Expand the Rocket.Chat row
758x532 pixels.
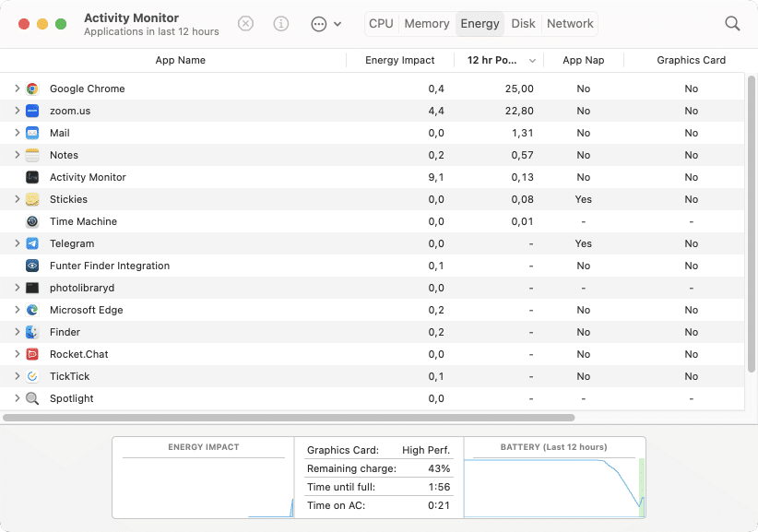(17, 354)
